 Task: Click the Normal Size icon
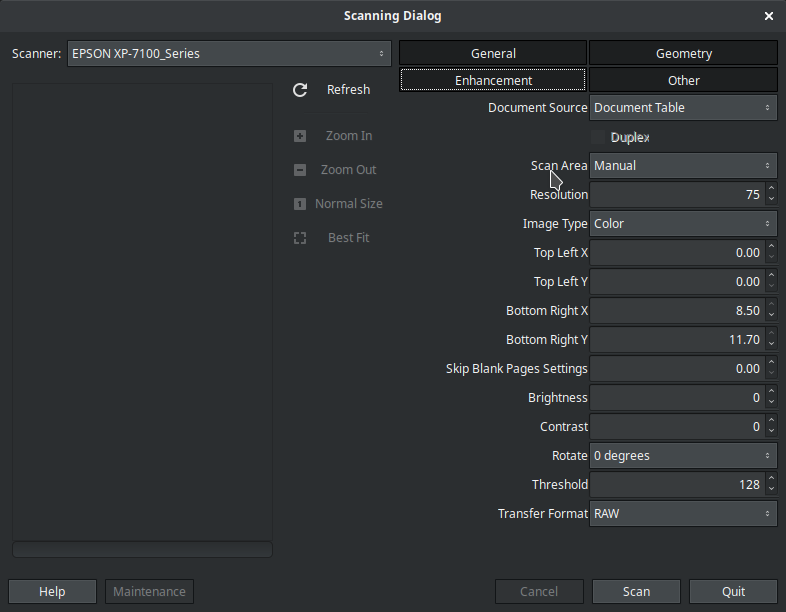(x=300, y=204)
